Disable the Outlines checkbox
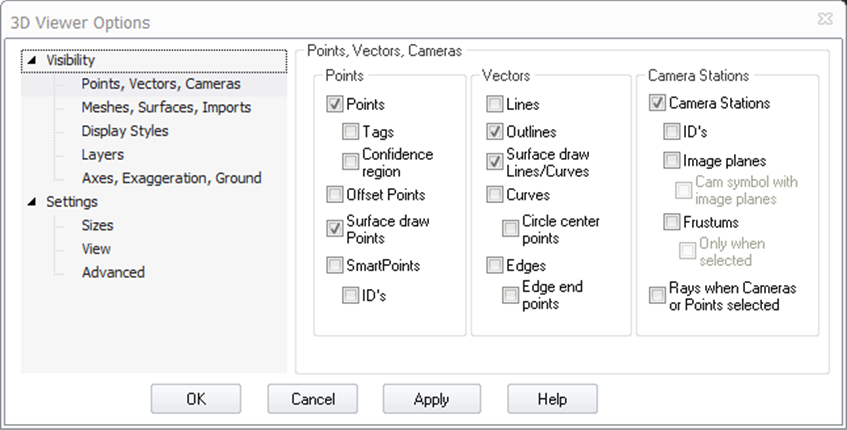This screenshot has width=847, height=430. click(x=495, y=132)
